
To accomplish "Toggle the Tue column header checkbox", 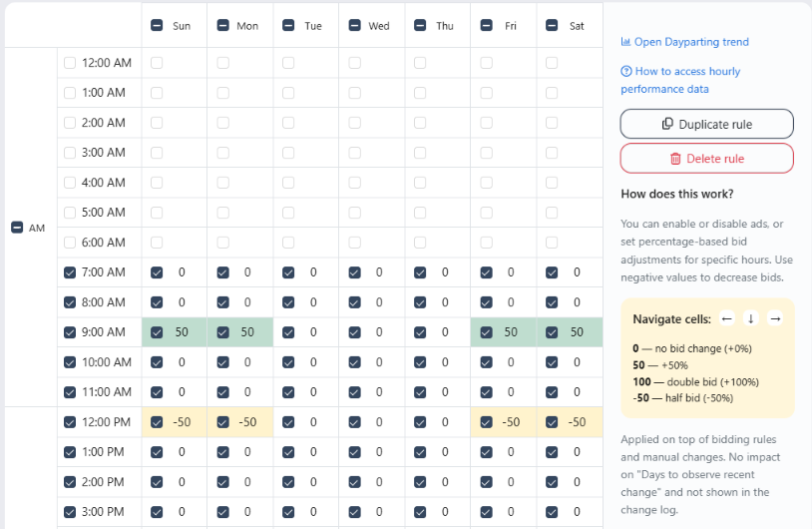I will click(288, 25).
